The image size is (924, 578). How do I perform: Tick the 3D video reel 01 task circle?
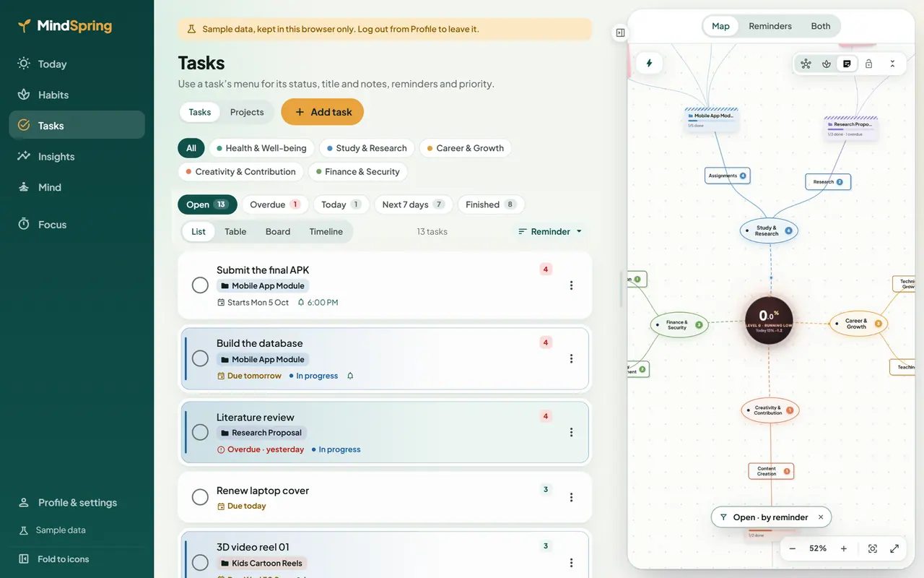[200, 562]
